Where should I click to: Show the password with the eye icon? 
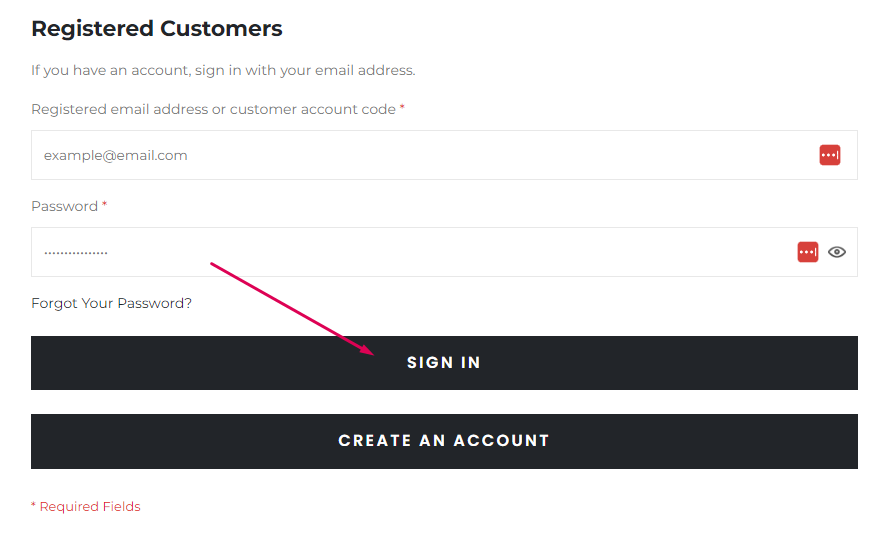point(837,252)
